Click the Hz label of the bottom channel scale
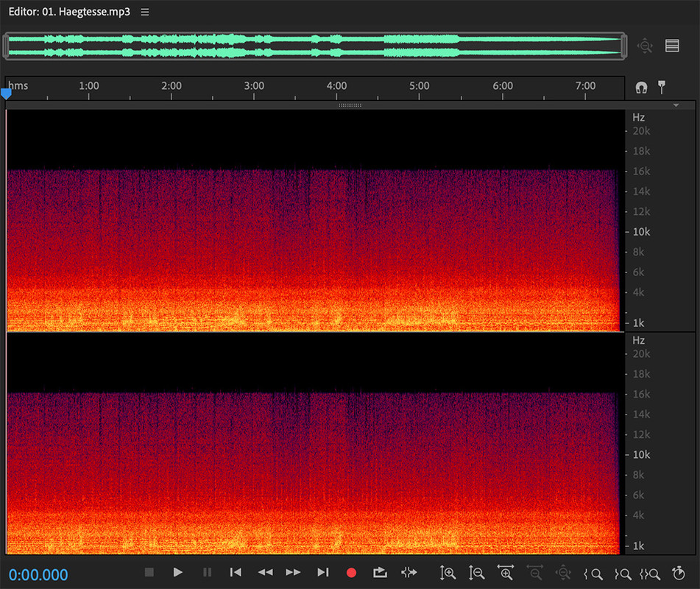 (638, 340)
